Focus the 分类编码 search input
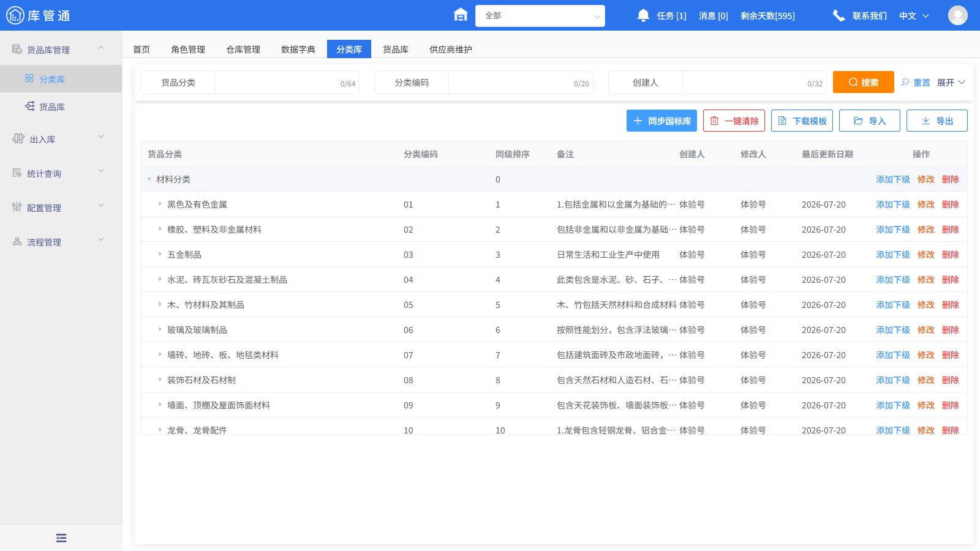This screenshot has width=980, height=551. (521, 83)
